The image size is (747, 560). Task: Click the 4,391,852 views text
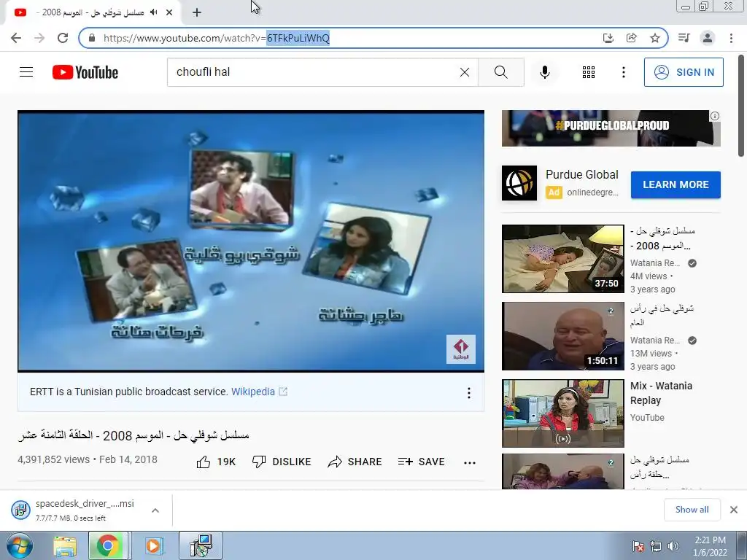[53, 459]
